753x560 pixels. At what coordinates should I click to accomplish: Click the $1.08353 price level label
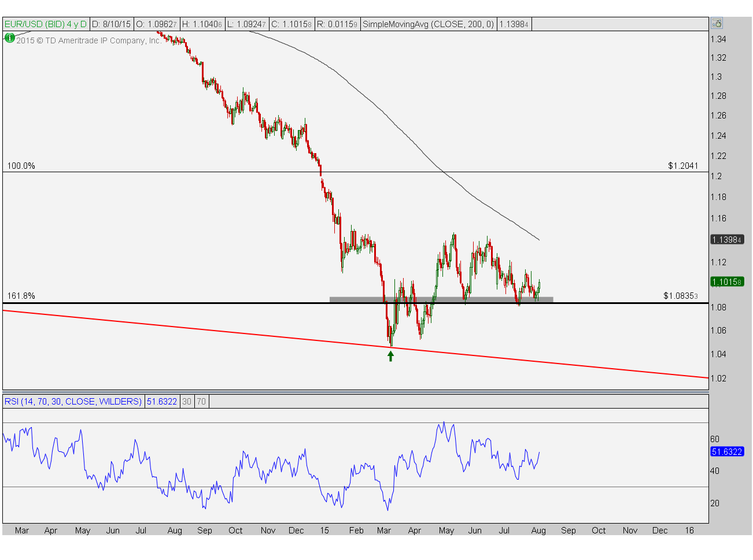[x=681, y=296]
